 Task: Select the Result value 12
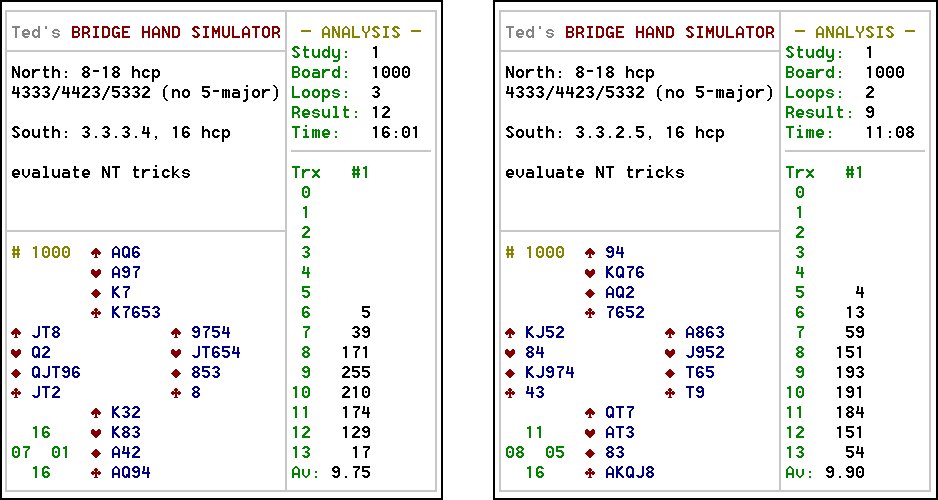tap(381, 113)
